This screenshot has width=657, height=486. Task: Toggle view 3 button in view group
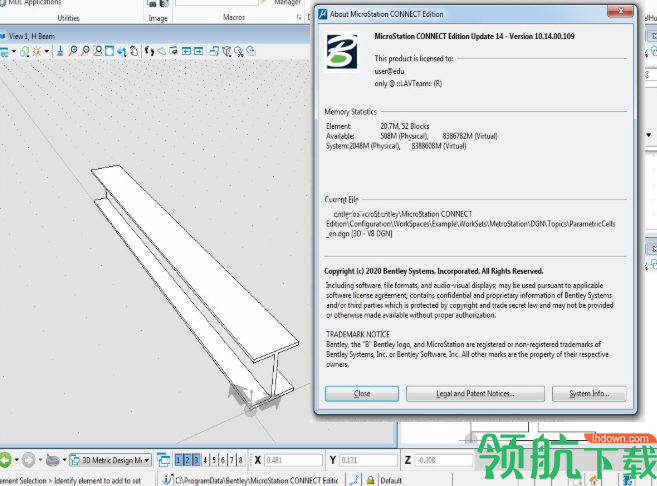coord(196,460)
